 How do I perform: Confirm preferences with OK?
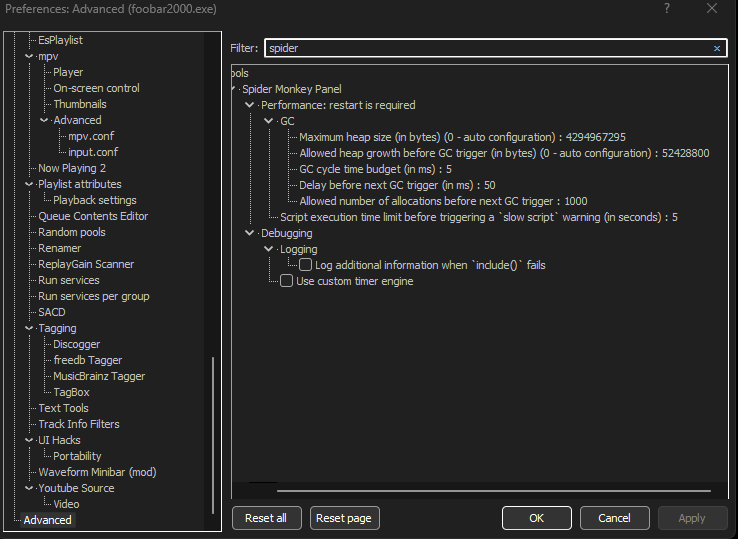click(537, 518)
